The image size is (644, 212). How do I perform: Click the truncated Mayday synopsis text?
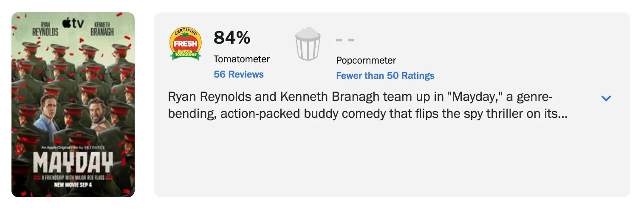click(368, 106)
